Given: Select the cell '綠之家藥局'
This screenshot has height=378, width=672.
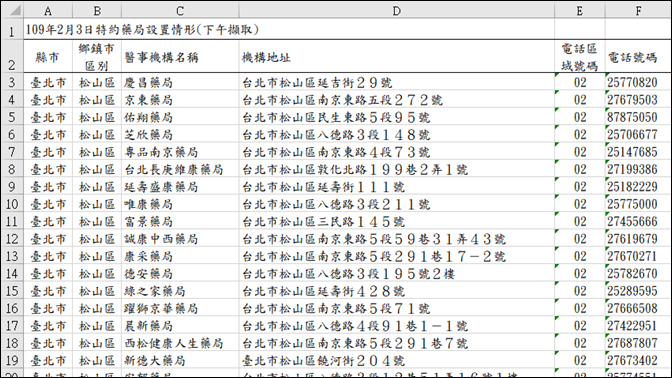Looking at the screenshot, I should click(180, 291).
